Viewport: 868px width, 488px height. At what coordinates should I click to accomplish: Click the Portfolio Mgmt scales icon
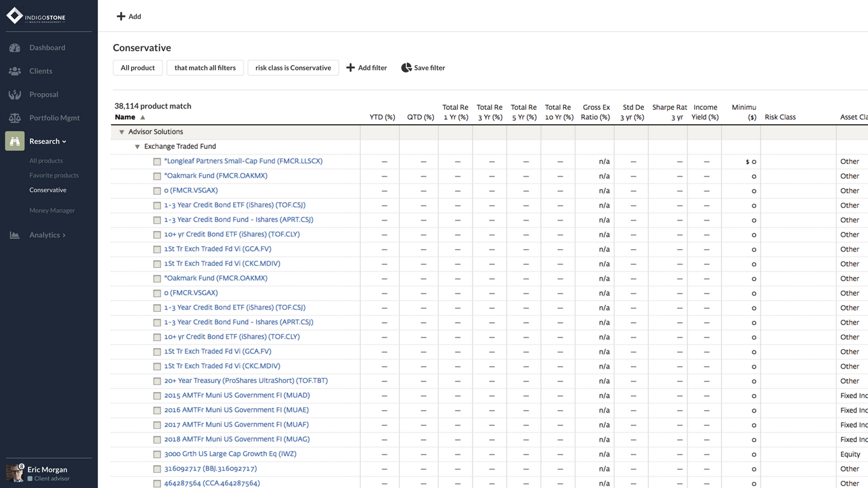15,118
